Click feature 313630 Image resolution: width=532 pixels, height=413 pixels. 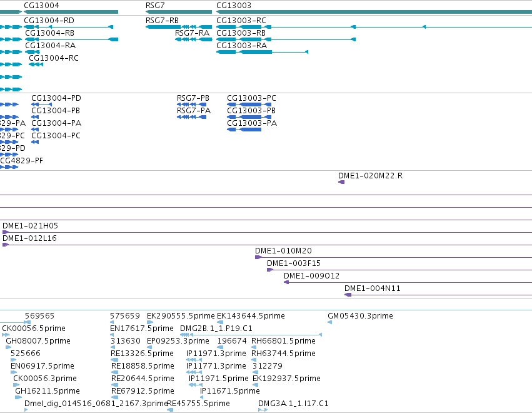click(x=126, y=341)
